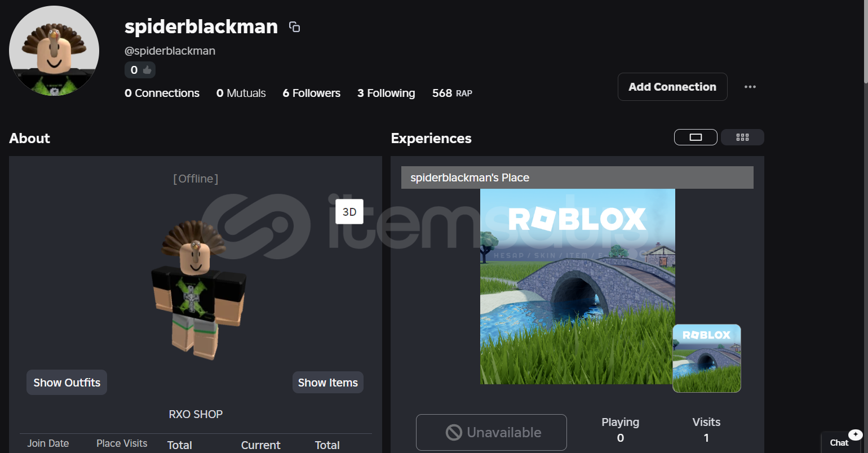Switch experiences to grid view

tap(742, 137)
